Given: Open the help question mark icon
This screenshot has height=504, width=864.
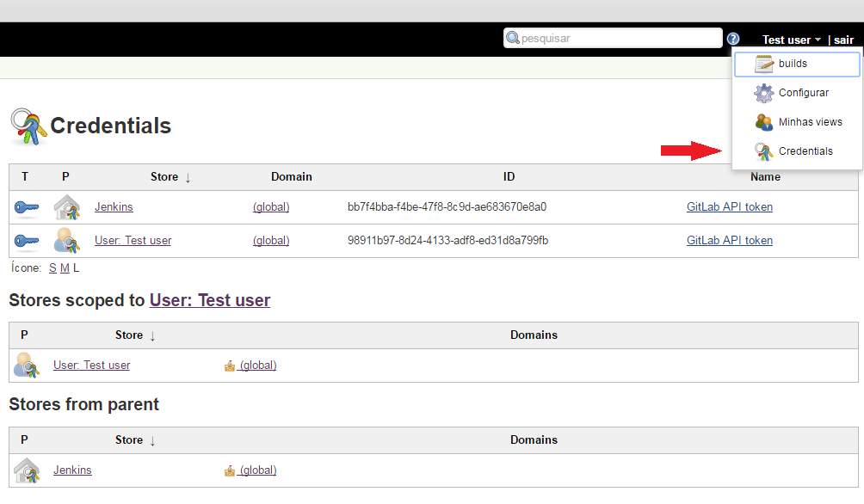Looking at the screenshot, I should [733, 39].
